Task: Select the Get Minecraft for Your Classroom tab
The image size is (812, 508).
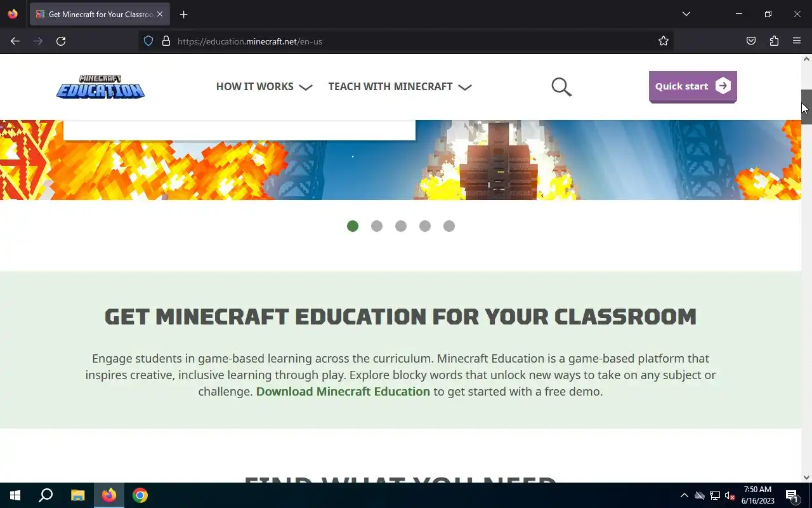Action: pyautogui.click(x=100, y=14)
